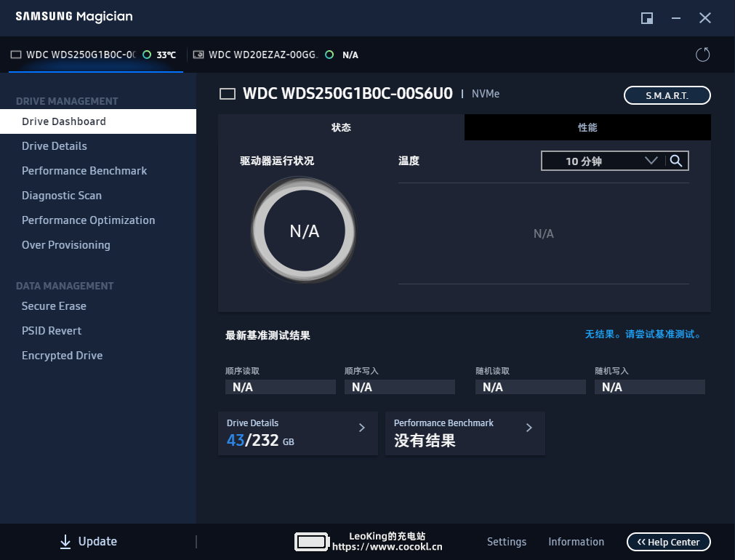Switch to the 状态 tab
Screen dimensions: 735x560
341,127
